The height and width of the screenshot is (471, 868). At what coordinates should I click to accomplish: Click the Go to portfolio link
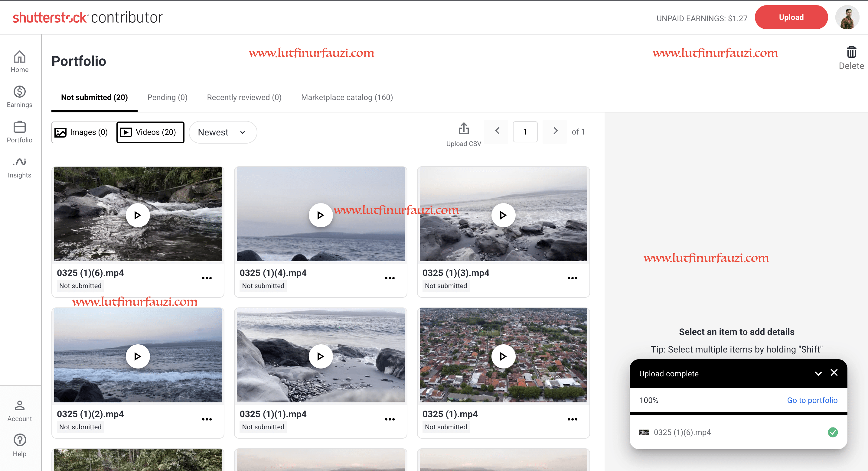[812, 400]
